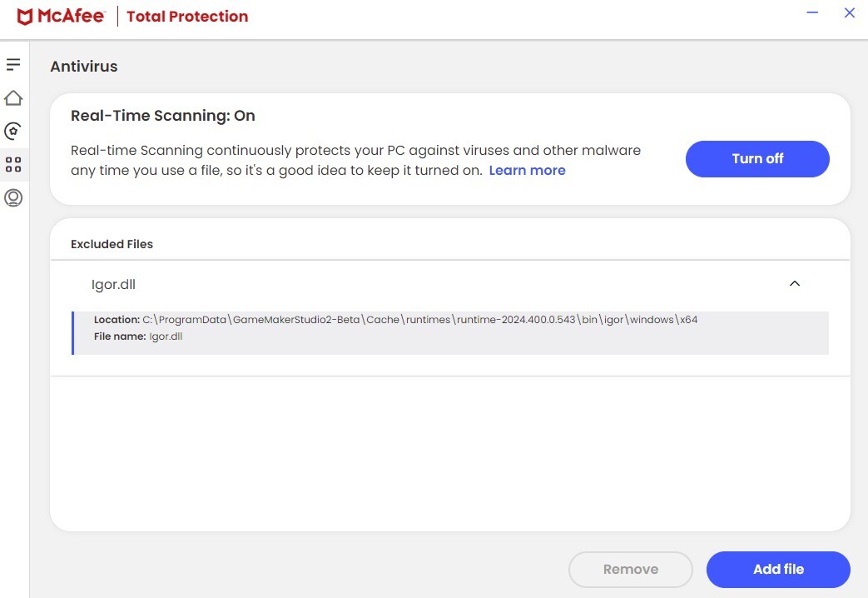Click the Learn more link

pyautogui.click(x=527, y=170)
